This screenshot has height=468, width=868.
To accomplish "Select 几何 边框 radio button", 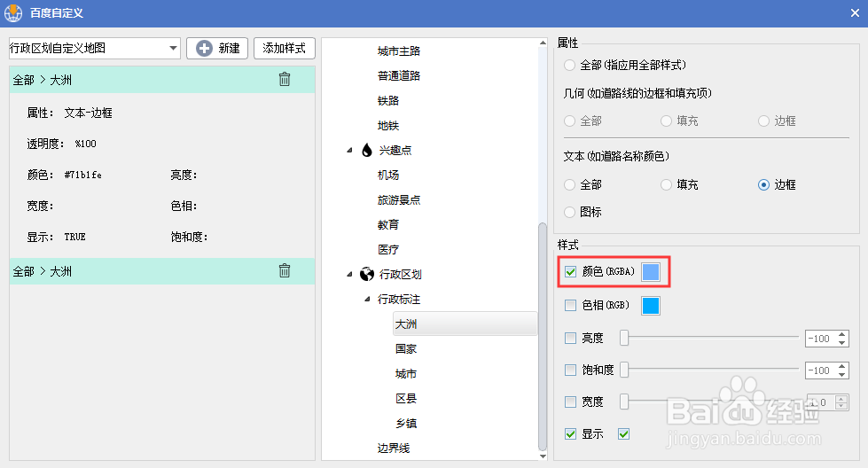I will pos(764,121).
